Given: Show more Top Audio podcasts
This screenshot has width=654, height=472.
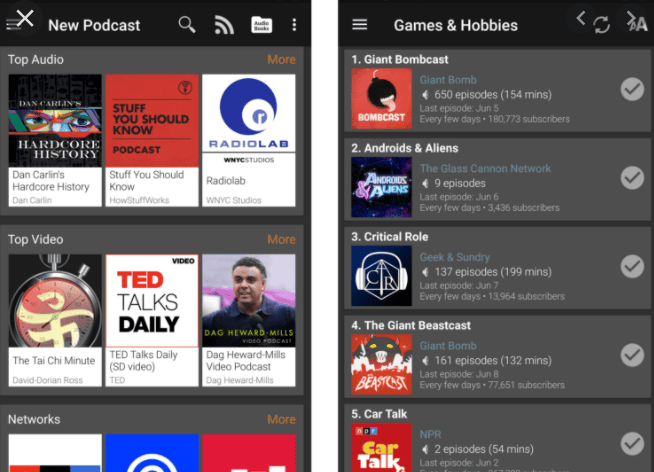Looking at the screenshot, I should (x=282, y=60).
